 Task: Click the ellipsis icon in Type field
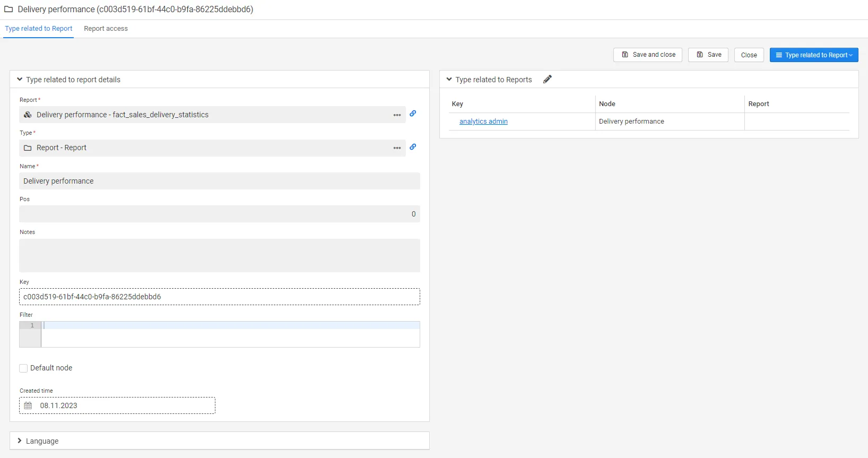click(x=397, y=148)
